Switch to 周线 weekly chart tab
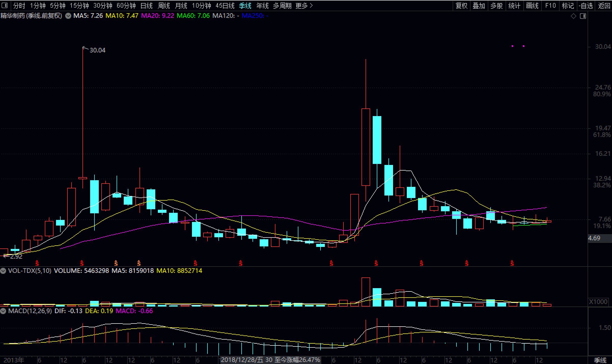The height and width of the screenshot is (364, 612). click(x=164, y=5)
